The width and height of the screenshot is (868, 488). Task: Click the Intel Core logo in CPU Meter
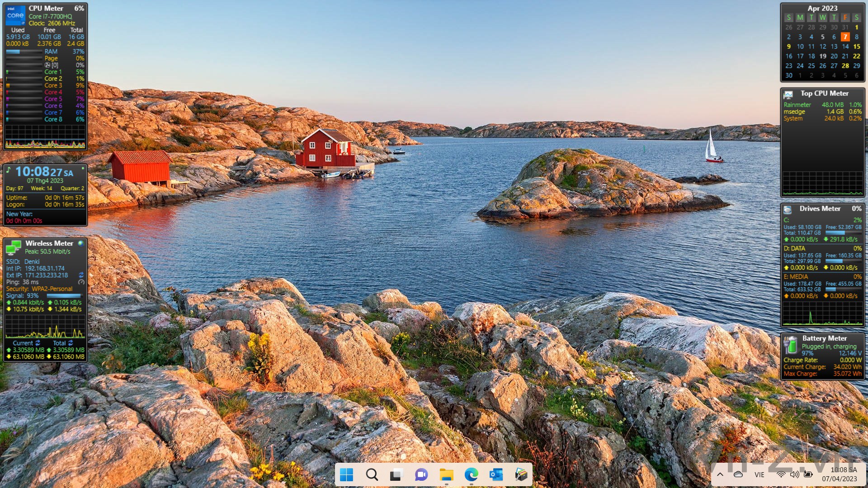pyautogui.click(x=15, y=16)
